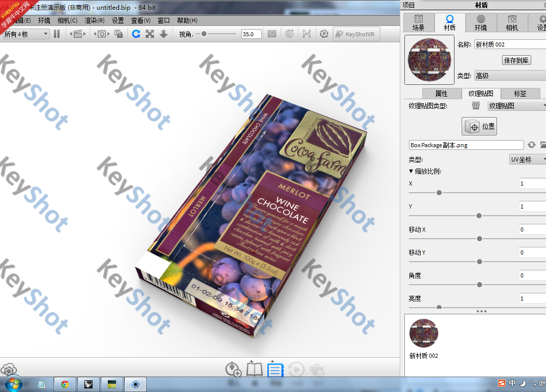Open the 帮助(H) menu
The image size is (546, 392).
click(187, 20)
